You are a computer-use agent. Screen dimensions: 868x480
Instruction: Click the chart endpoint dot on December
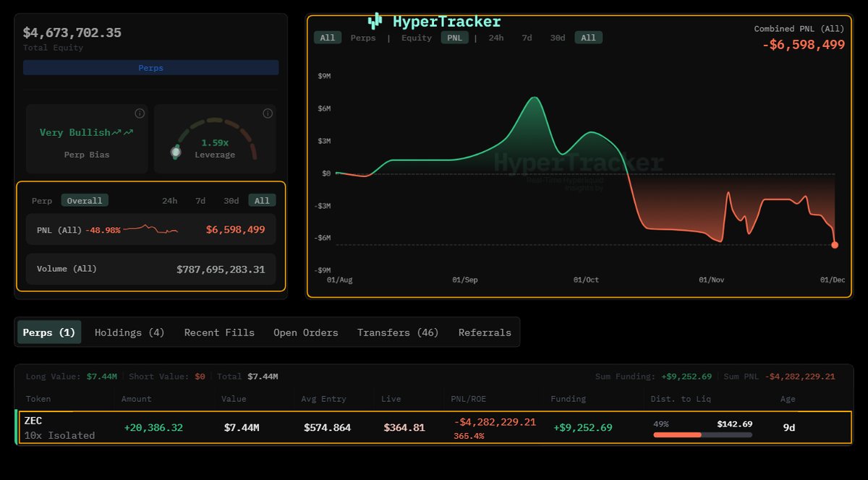(836, 246)
